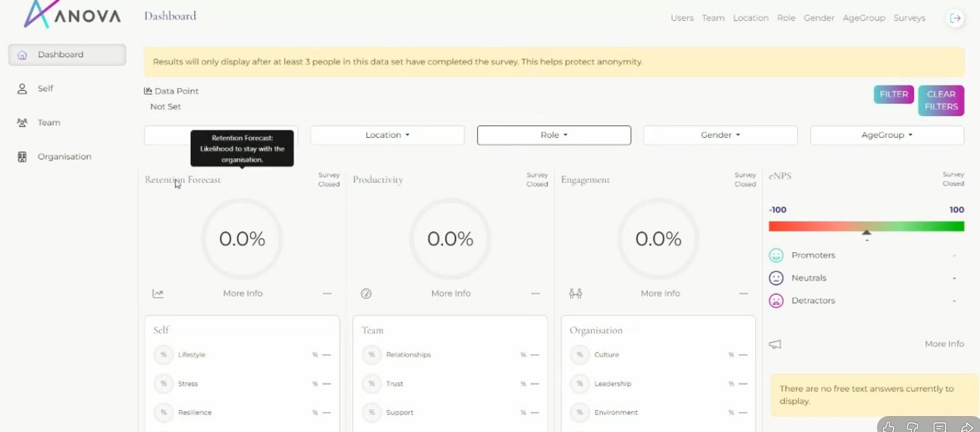Image resolution: width=980 pixels, height=432 pixels.
Task: Click the percent icon beside Lifestyle
Action: 163,354
